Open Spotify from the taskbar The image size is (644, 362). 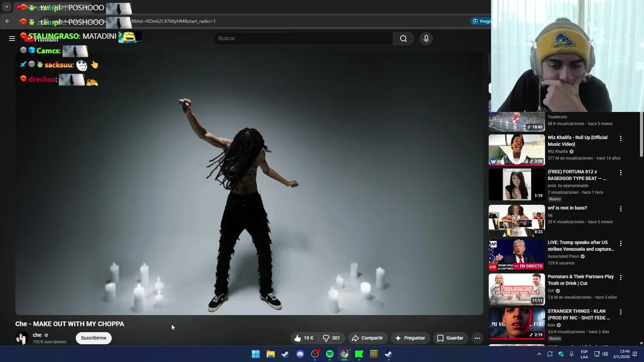click(330, 354)
